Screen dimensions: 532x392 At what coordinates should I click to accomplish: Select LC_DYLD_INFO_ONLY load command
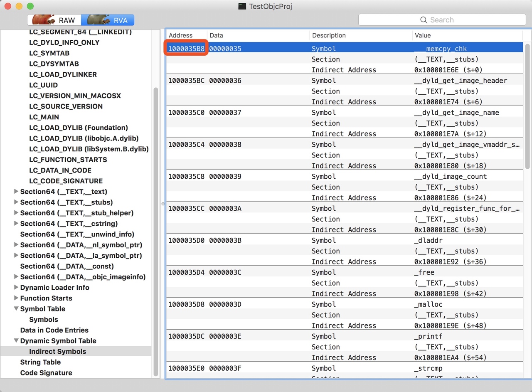click(64, 42)
